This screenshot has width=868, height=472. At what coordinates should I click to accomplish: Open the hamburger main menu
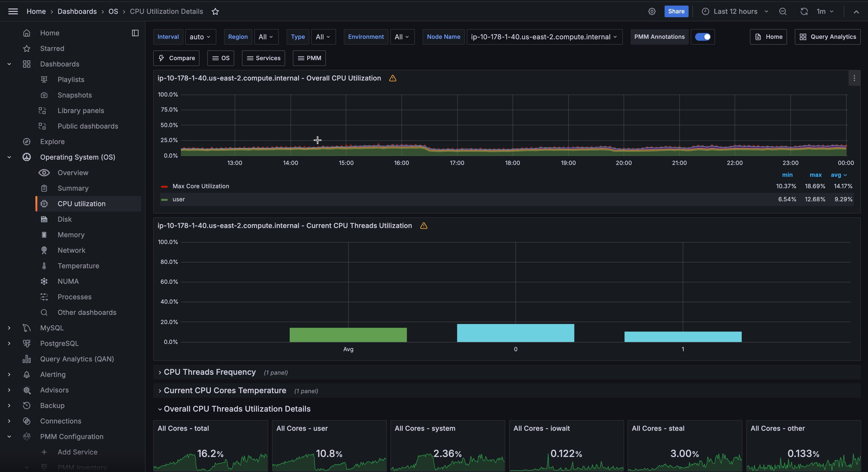pyautogui.click(x=13, y=11)
